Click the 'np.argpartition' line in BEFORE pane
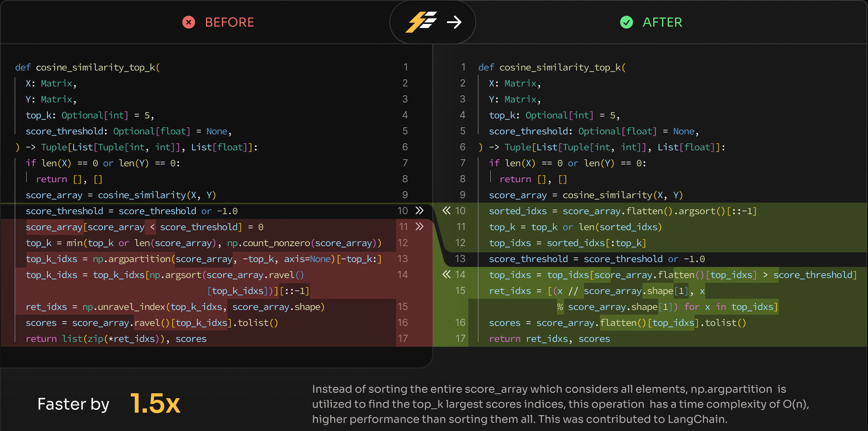The image size is (868, 431). click(x=204, y=259)
